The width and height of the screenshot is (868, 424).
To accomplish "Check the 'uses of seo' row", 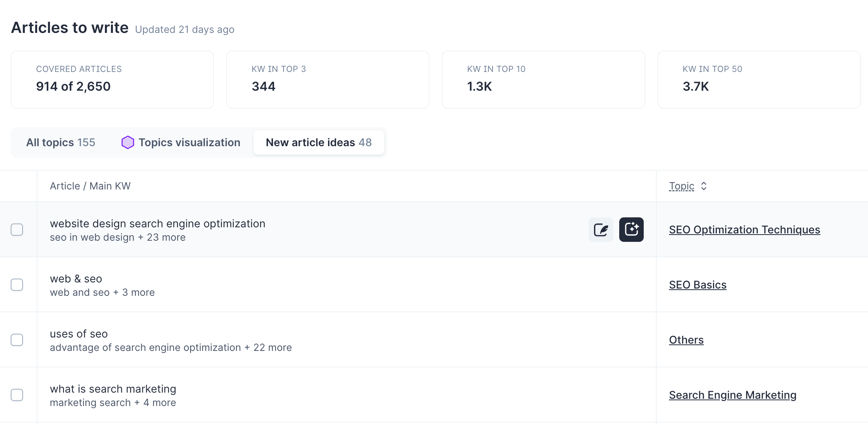I will pos(17,340).
